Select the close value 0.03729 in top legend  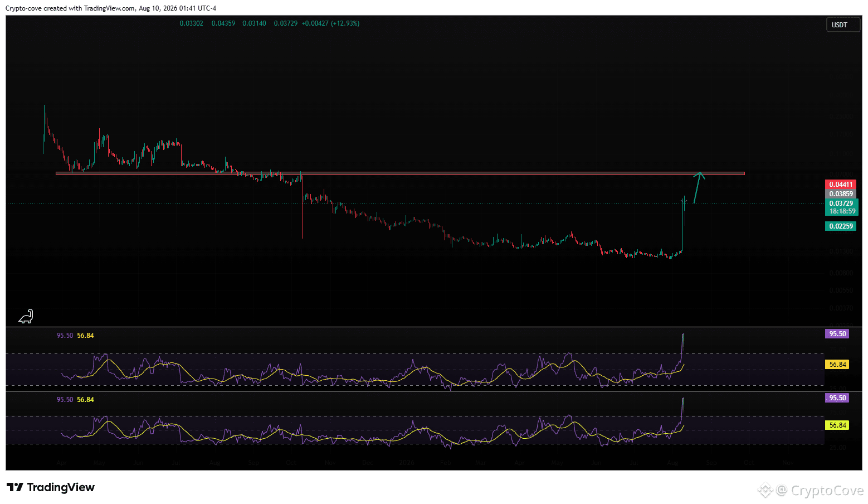click(x=285, y=23)
